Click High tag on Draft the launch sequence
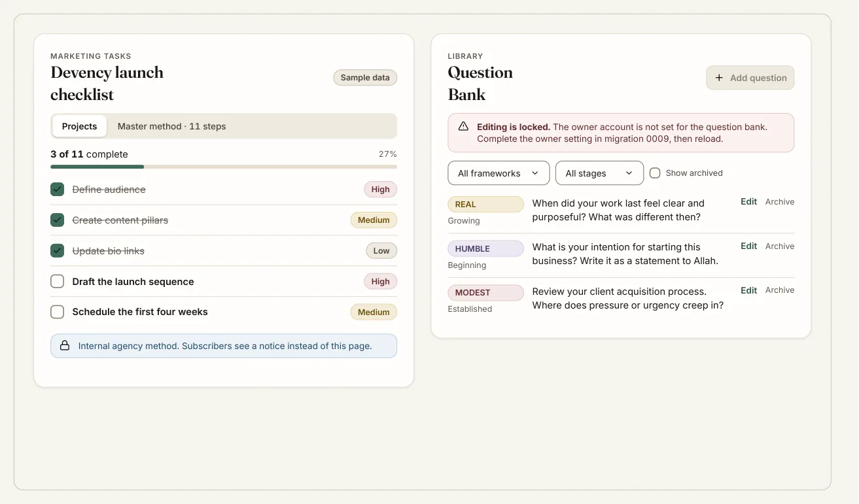 [x=380, y=282]
